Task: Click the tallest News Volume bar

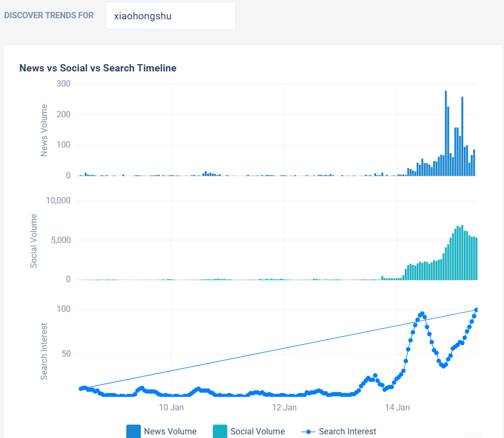Action: (446, 133)
